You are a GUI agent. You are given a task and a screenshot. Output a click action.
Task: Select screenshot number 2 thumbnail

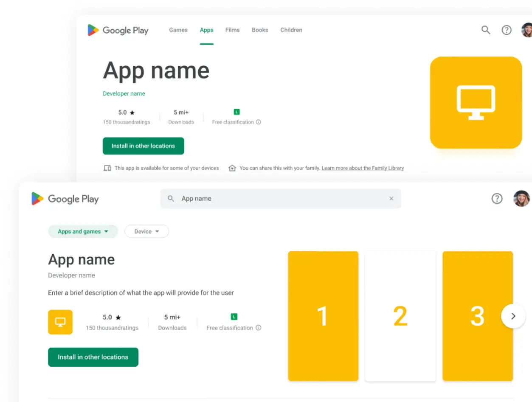[400, 316]
